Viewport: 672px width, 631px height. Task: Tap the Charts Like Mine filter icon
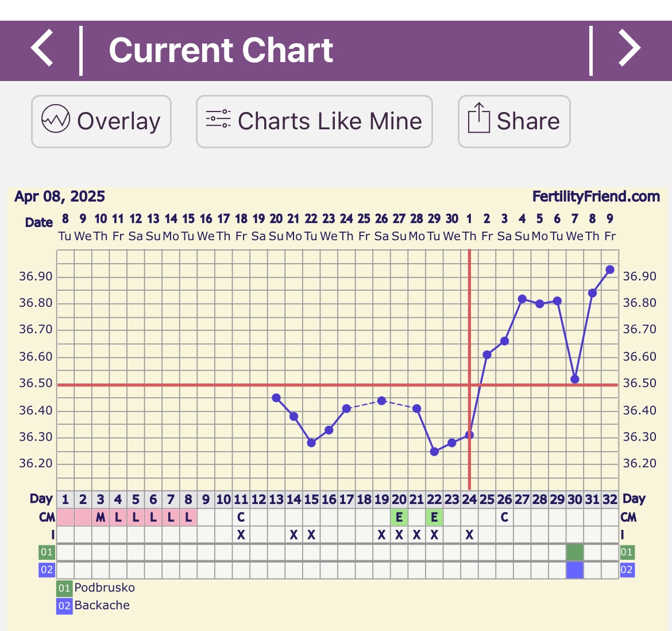coord(218,121)
